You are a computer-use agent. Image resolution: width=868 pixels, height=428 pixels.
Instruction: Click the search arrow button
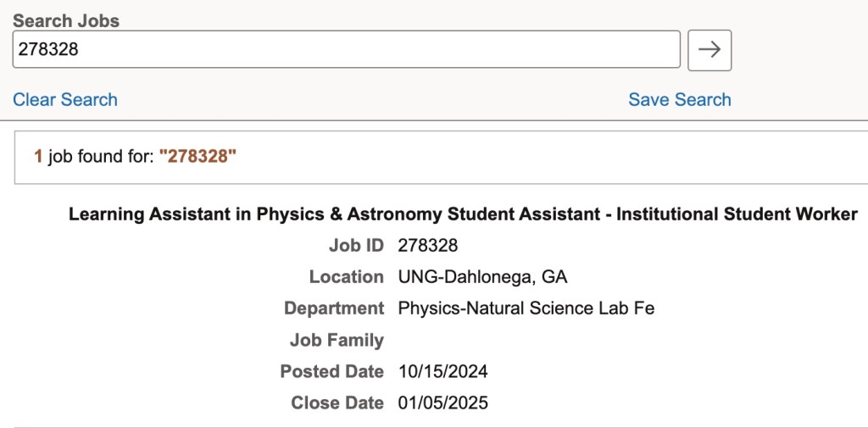[709, 50]
